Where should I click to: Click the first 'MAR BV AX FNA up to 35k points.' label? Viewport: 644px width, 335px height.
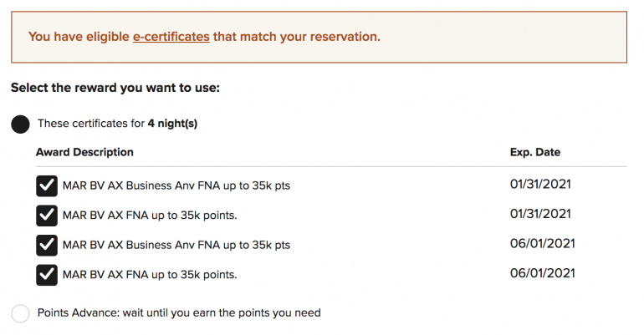coord(150,216)
